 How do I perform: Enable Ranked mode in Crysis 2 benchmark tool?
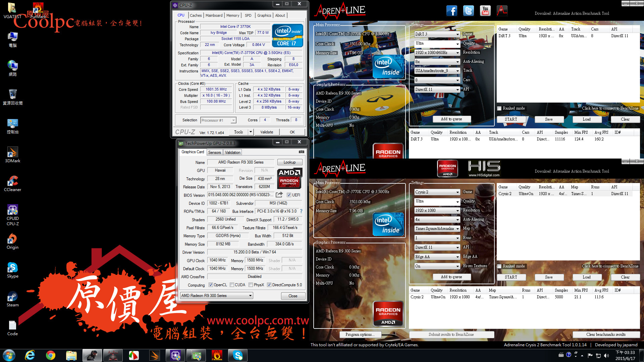499,266
